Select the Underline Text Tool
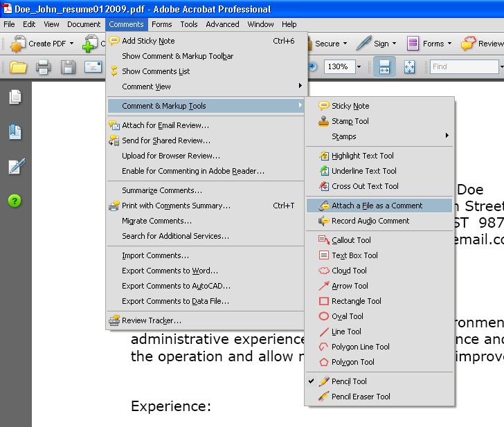504x427 pixels. click(x=379, y=171)
